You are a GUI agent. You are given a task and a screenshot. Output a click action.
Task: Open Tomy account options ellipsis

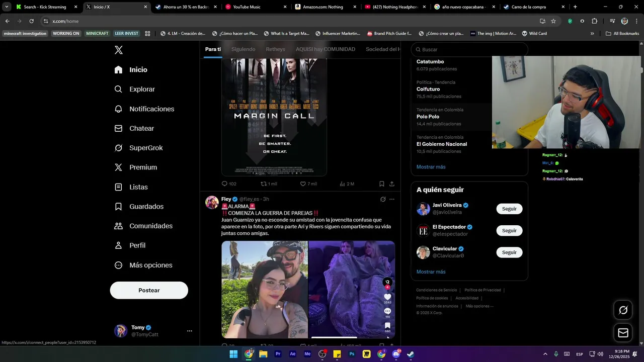(190, 331)
